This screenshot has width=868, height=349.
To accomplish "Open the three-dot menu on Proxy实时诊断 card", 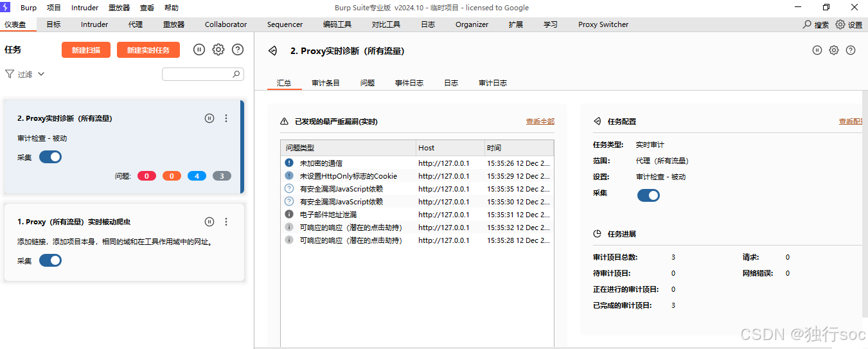I will (x=226, y=118).
